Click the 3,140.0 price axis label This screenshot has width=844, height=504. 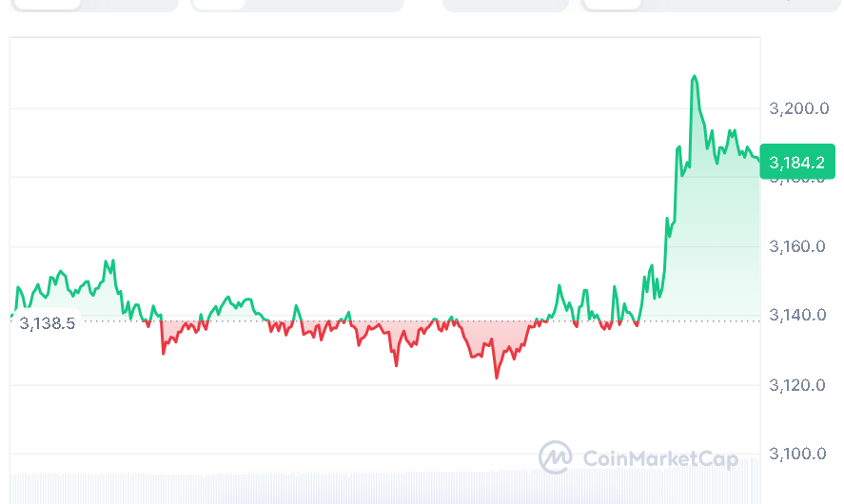click(x=799, y=316)
